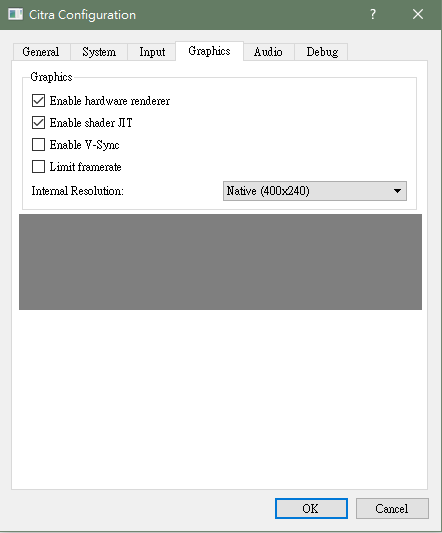
Task: Go to the Input tab
Action: click(x=152, y=52)
